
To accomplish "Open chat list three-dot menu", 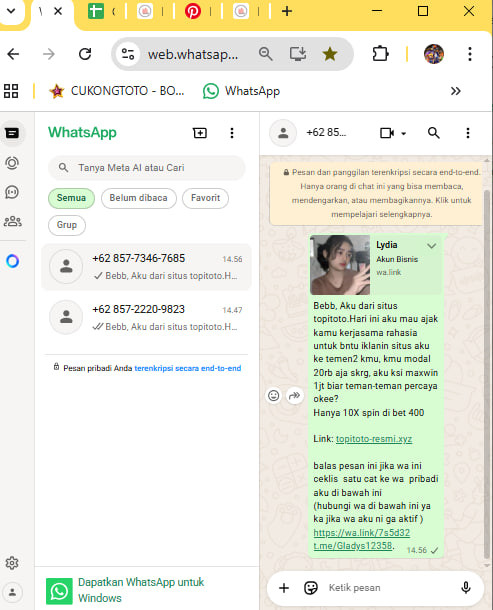I will coord(232,133).
